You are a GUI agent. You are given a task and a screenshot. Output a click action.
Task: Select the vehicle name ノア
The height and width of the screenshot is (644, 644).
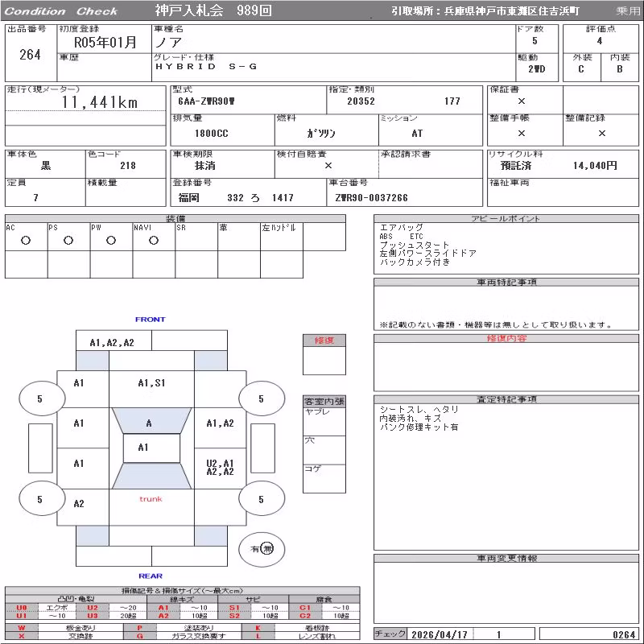pyautogui.click(x=168, y=43)
